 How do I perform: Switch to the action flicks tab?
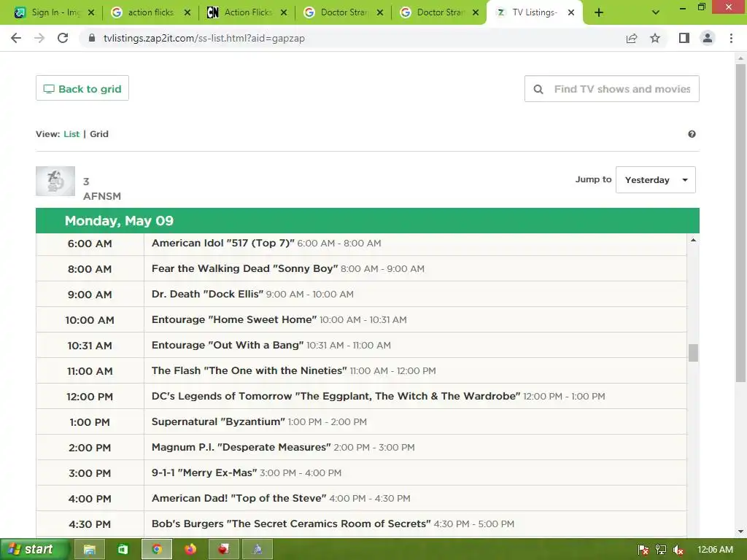(150, 12)
